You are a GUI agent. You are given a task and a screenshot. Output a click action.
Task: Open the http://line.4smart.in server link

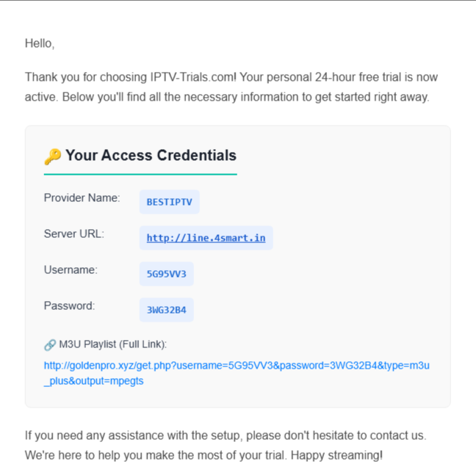click(206, 238)
